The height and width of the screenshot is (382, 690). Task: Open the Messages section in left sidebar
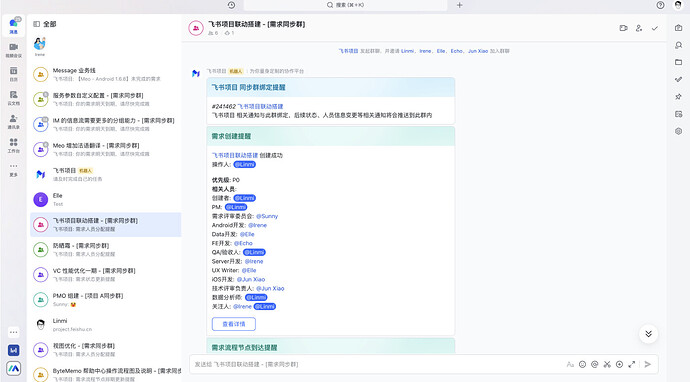(x=14, y=26)
